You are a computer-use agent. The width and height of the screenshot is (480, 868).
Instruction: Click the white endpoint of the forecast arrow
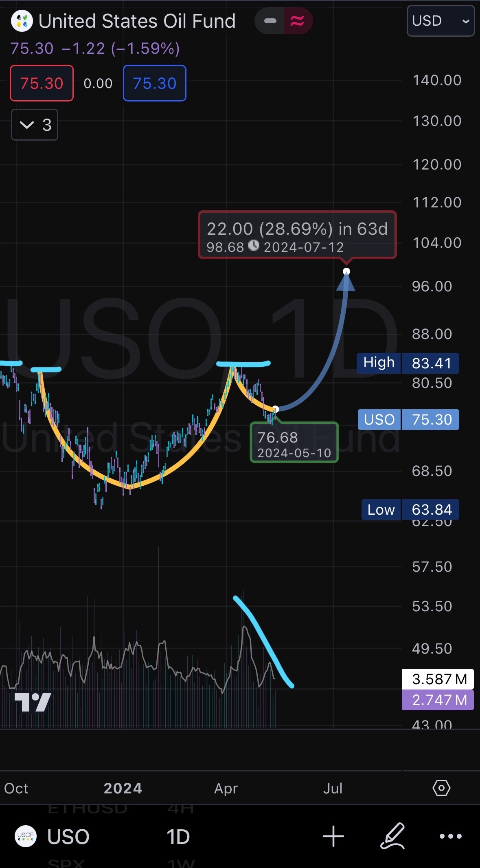tap(346, 271)
